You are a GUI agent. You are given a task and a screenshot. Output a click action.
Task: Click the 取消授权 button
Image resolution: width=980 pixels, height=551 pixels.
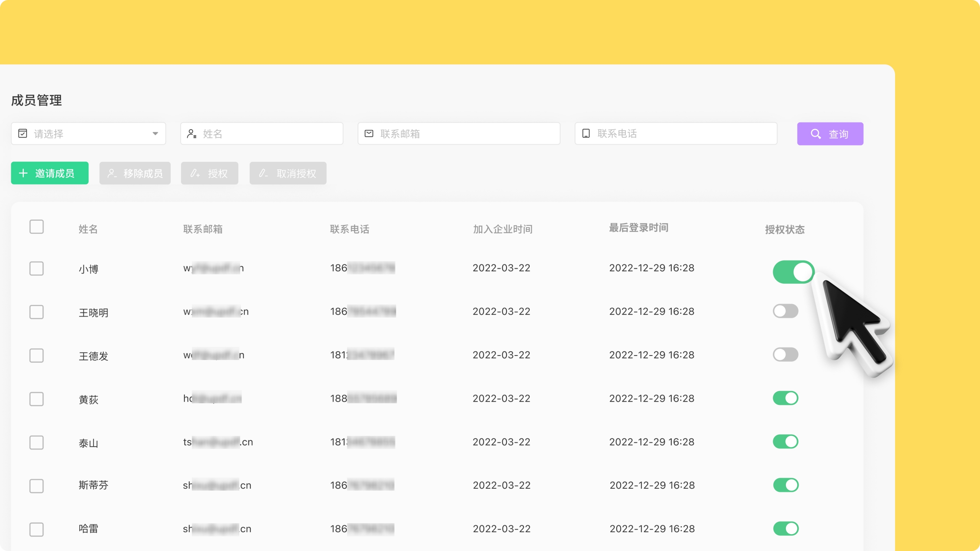[x=288, y=173]
